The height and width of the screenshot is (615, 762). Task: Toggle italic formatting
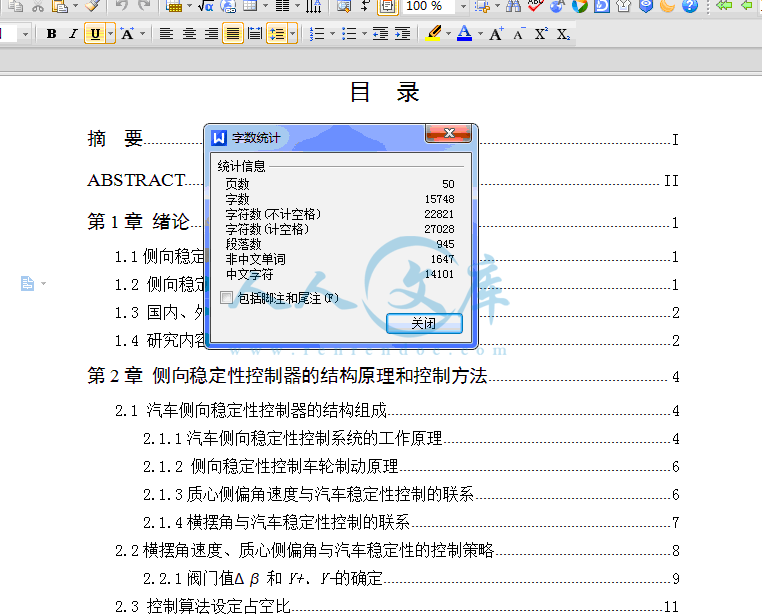(x=73, y=34)
